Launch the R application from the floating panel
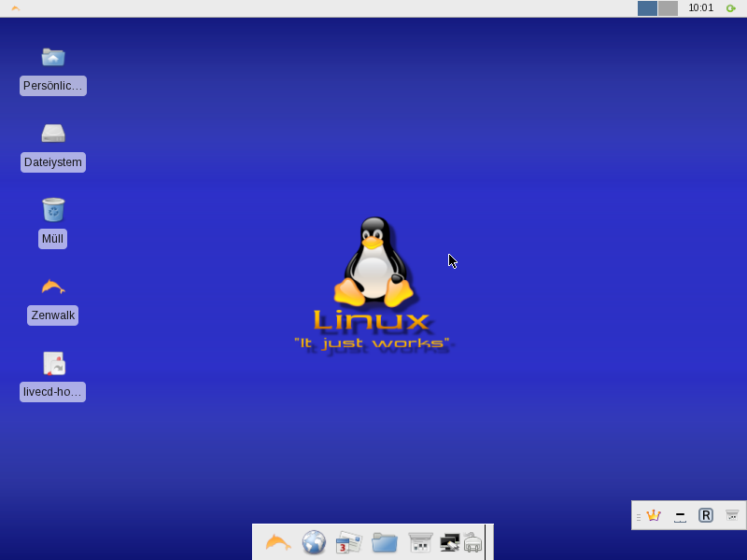Viewport: 747px width, 560px height. 706,514
